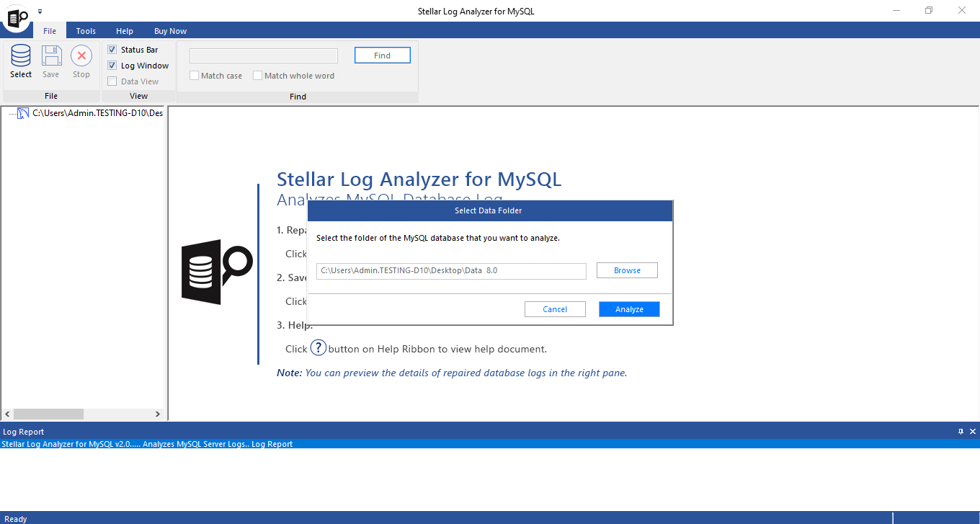Image resolution: width=980 pixels, height=524 pixels.
Task: Switch to the Tools ribbon tab
Action: 85,31
